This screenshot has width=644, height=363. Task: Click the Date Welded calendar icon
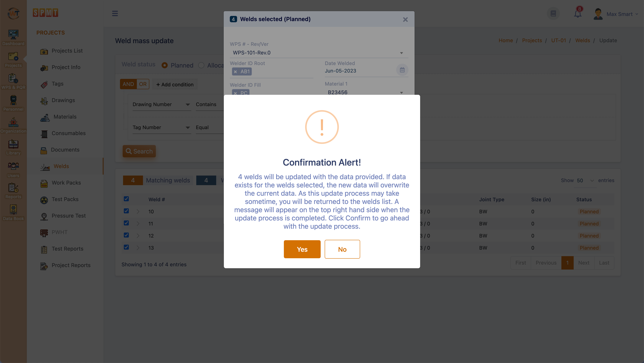tap(402, 70)
